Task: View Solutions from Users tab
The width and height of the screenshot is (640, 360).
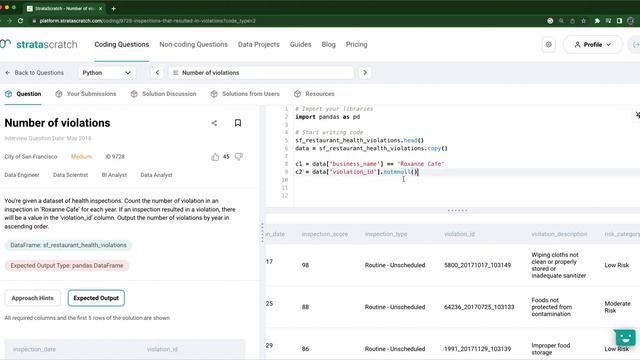Action: (245, 94)
